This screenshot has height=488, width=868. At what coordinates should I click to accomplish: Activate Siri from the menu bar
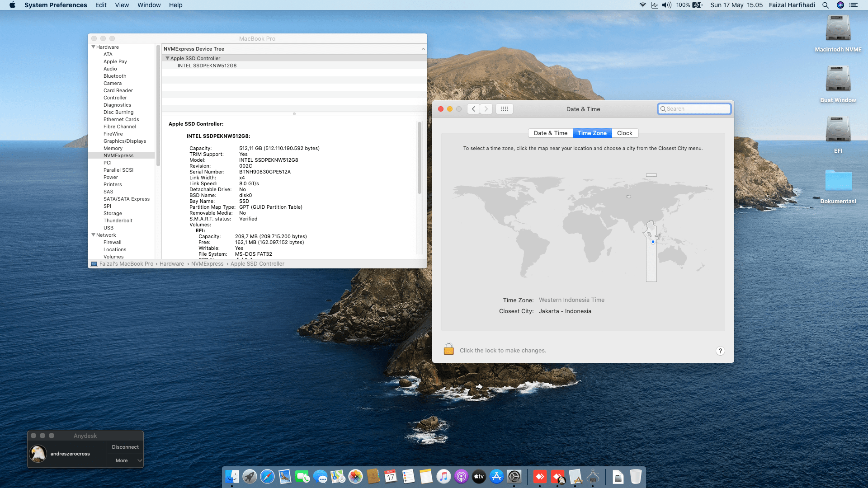(x=840, y=5)
